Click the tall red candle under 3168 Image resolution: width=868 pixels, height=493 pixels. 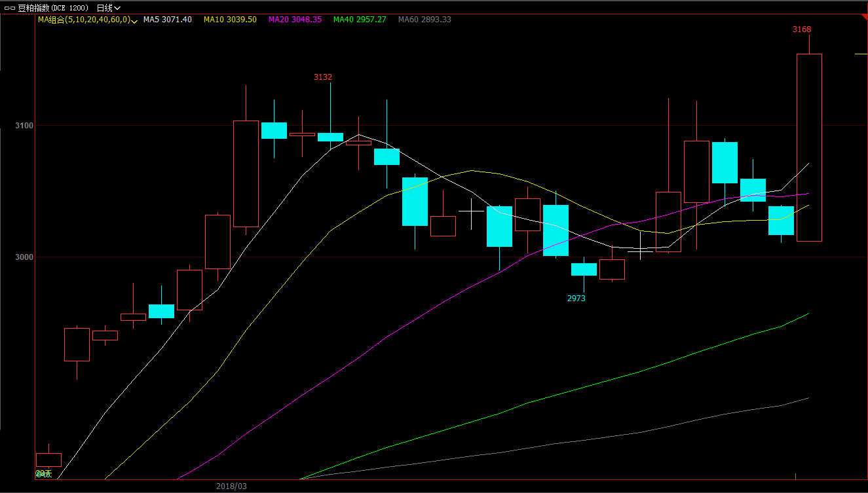[809, 147]
